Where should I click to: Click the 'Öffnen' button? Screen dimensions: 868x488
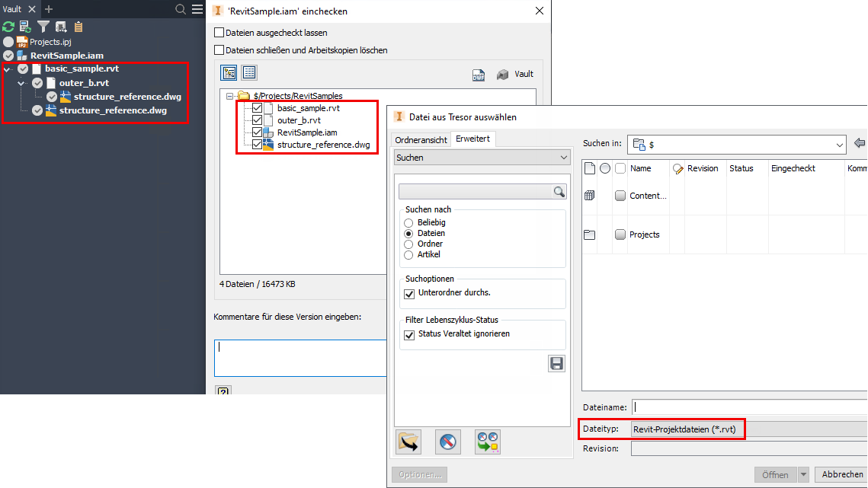click(775, 474)
